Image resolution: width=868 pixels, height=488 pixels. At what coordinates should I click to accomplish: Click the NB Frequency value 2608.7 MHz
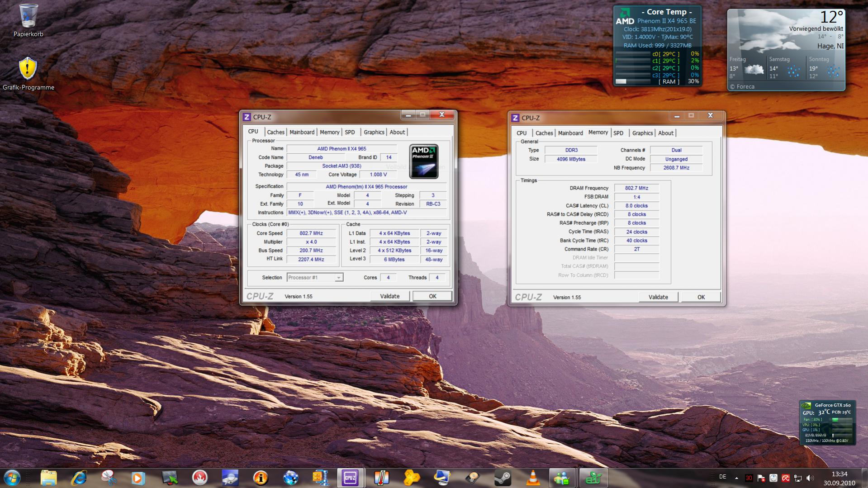point(676,168)
